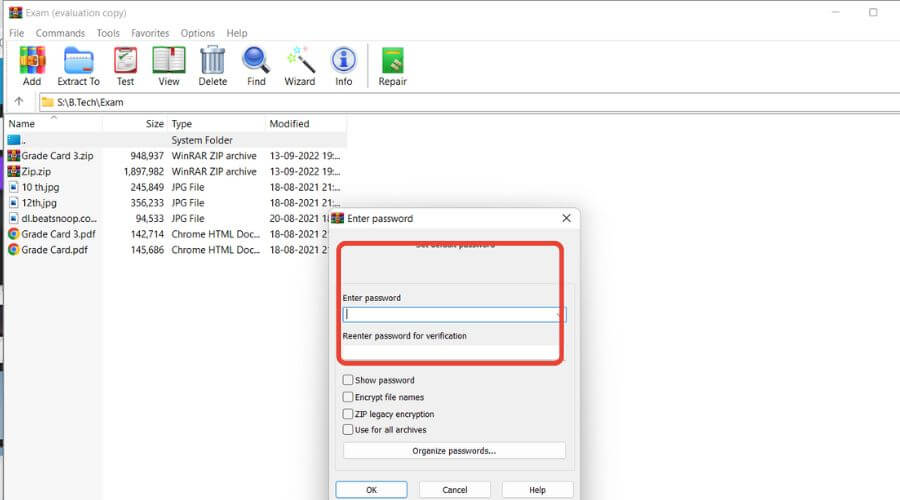Go up one folder level arrow
Image resolution: width=900 pixels, height=500 pixels.
[19, 102]
